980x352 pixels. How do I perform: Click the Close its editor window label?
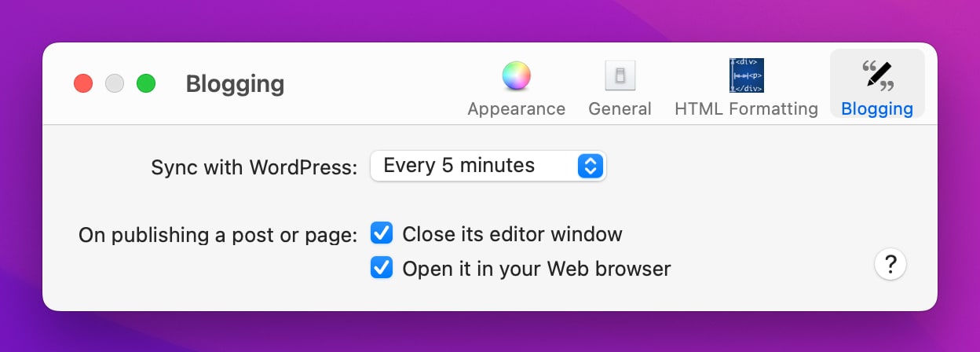click(x=512, y=234)
